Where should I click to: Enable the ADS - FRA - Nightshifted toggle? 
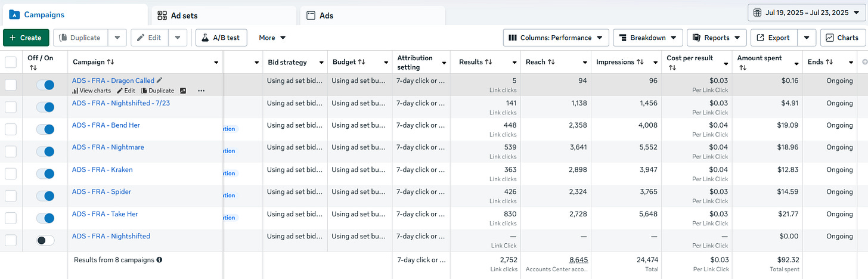pos(45,240)
